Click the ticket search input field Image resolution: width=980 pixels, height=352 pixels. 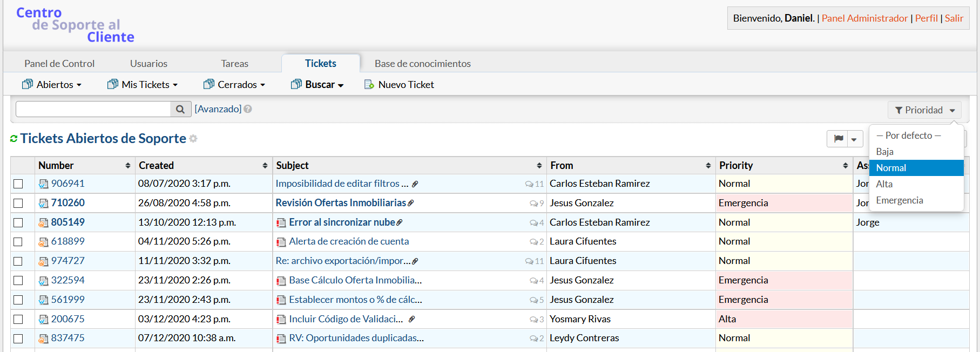click(93, 109)
